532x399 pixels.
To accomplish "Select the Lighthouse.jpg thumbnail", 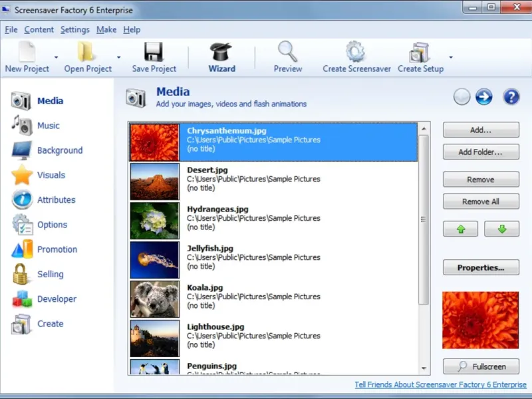I will [x=155, y=338].
